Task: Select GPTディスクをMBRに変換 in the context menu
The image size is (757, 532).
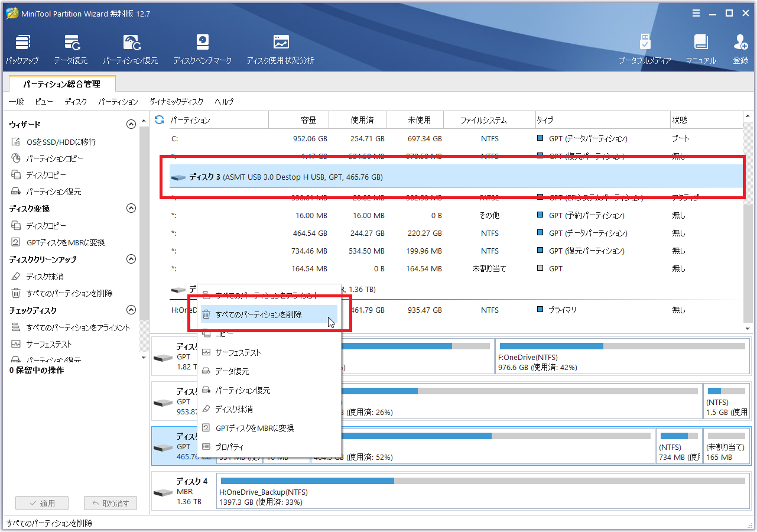Action: 254,428
